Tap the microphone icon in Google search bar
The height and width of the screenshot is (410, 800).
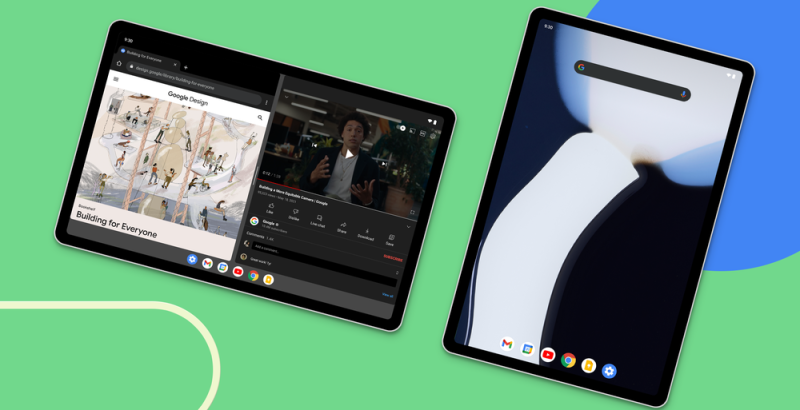click(x=683, y=94)
